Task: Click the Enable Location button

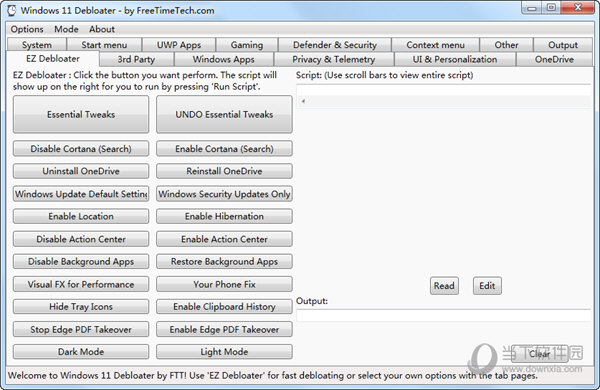Action: pos(81,216)
